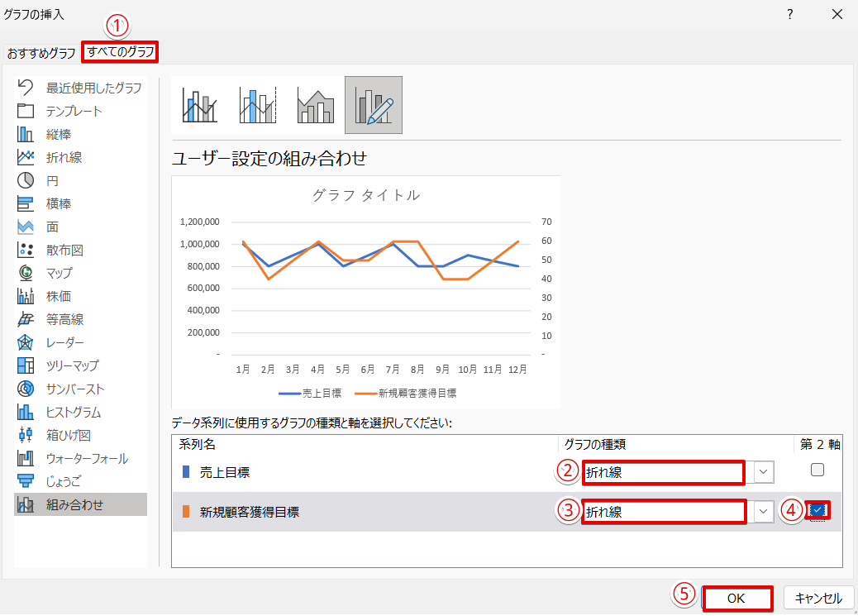This screenshot has width=858, height=616.
Task: Choose 散布図 scatter chart type
Action: [64, 250]
